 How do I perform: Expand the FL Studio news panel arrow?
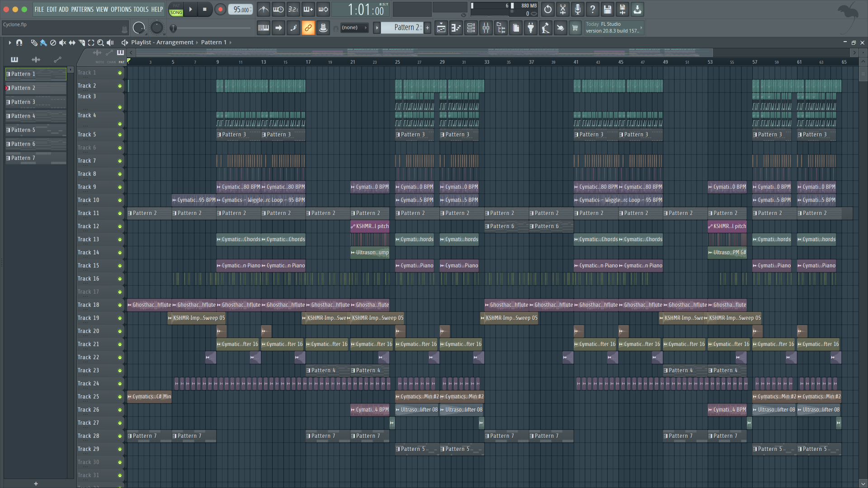pos(641,28)
